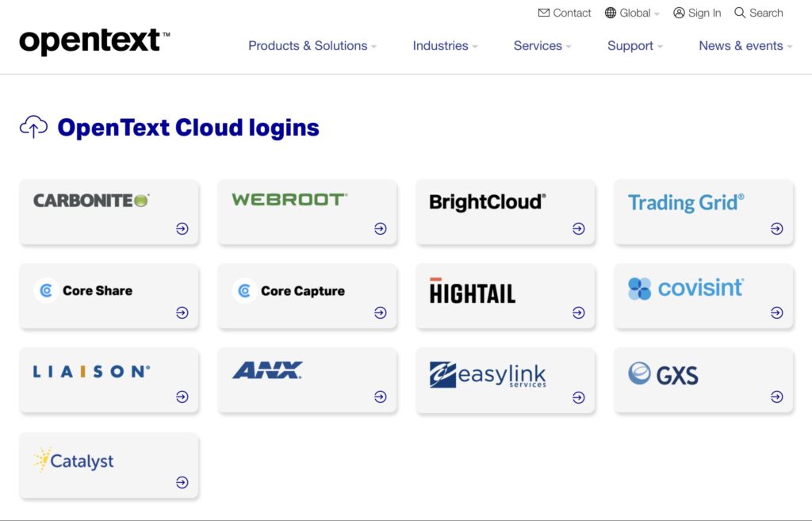Click the arrow icon on EasyLink card
The height and width of the screenshot is (521, 812).
[x=579, y=397]
